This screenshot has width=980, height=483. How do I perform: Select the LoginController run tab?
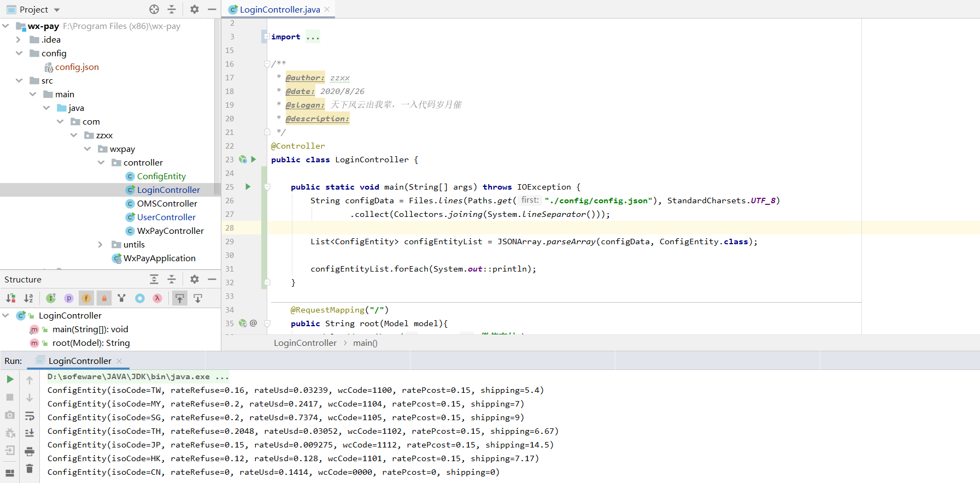[80, 361]
